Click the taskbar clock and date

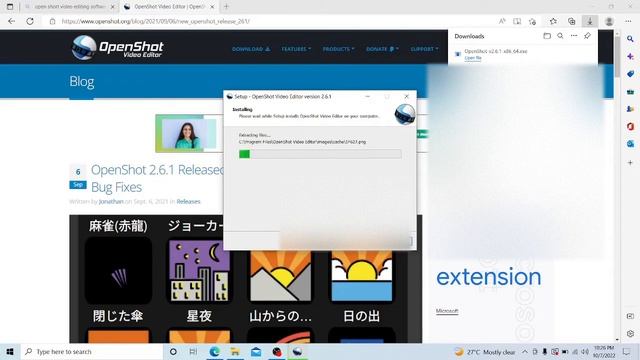[604, 352]
